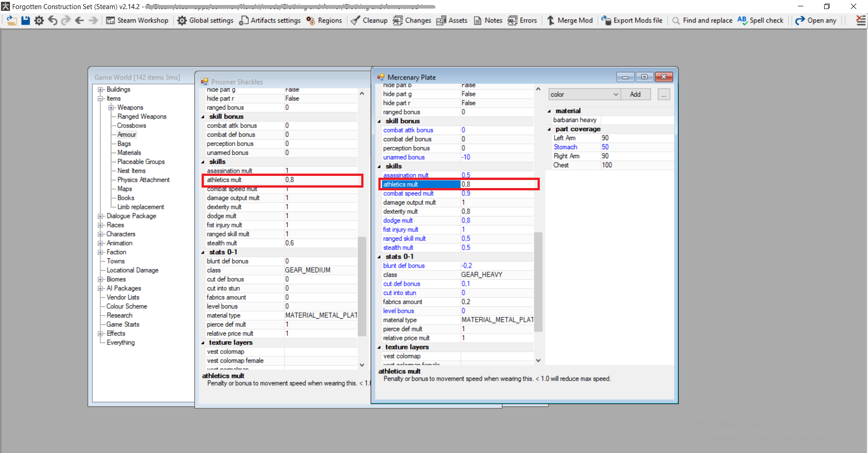Collapse stats 0-1 section in Prisoner Shackles
The width and height of the screenshot is (868, 453).
tap(203, 252)
